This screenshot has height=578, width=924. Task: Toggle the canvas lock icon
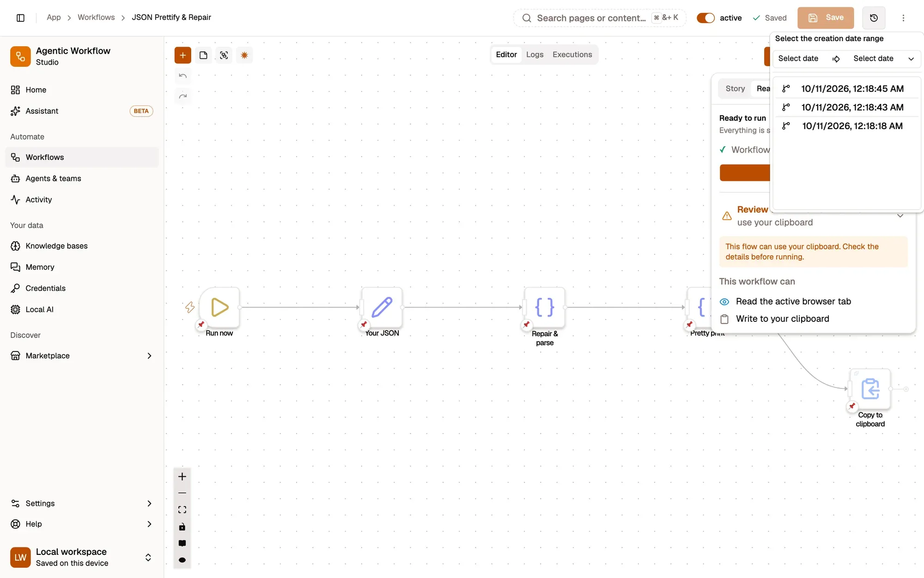click(182, 527)
